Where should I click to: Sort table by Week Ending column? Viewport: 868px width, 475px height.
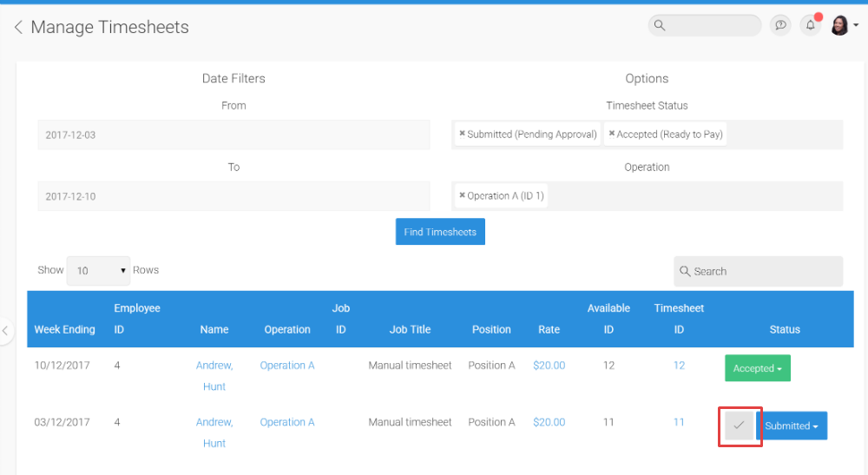[x=64, y=329]
